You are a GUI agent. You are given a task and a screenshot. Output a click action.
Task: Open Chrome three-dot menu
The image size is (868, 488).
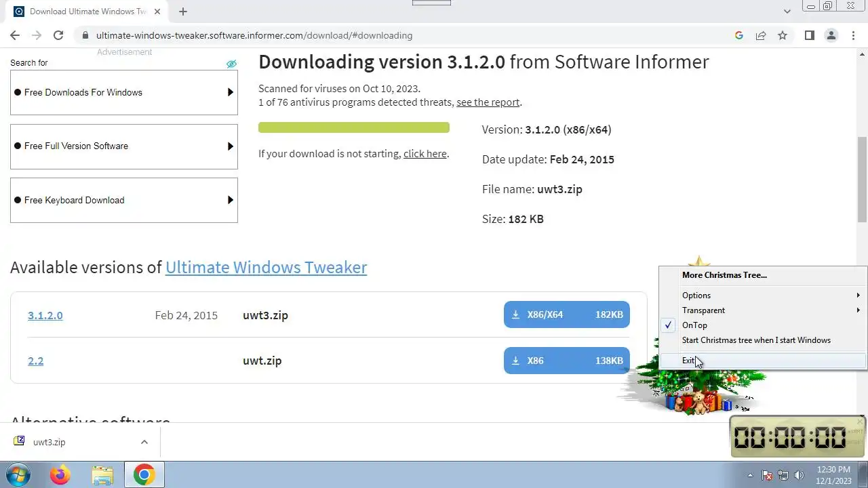[852, 35]
